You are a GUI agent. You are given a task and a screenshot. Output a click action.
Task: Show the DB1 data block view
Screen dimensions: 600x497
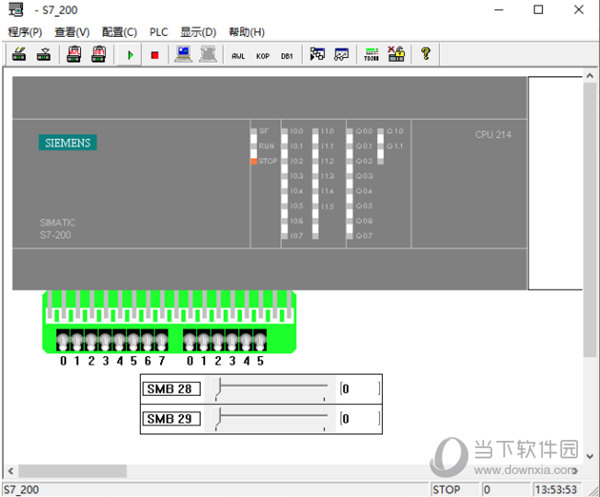click(287, 56)
